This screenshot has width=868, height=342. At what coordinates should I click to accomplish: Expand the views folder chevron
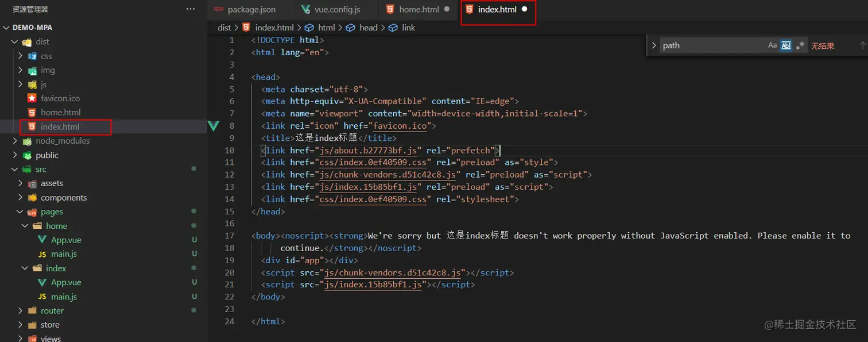(20, 339)
